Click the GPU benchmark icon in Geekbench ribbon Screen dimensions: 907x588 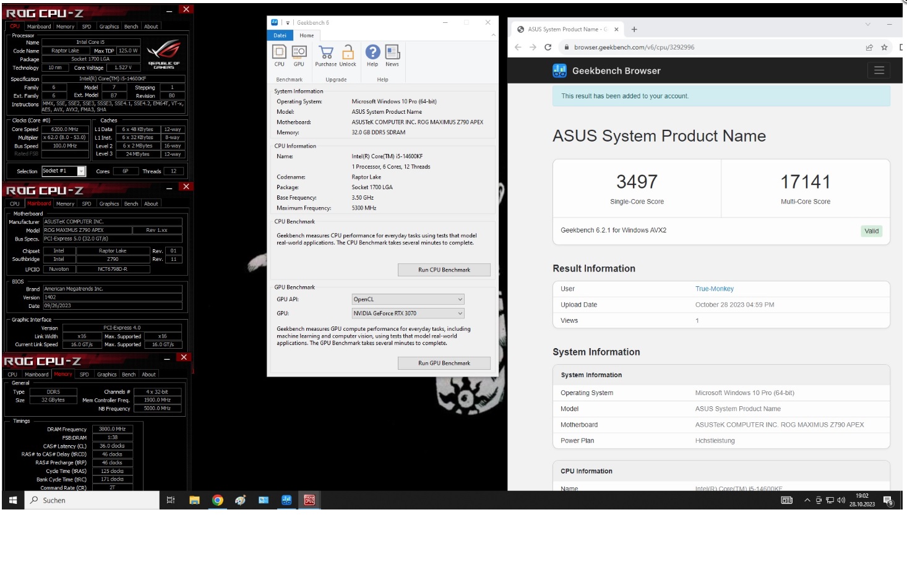pyautogui.click(x=299, y=56)
